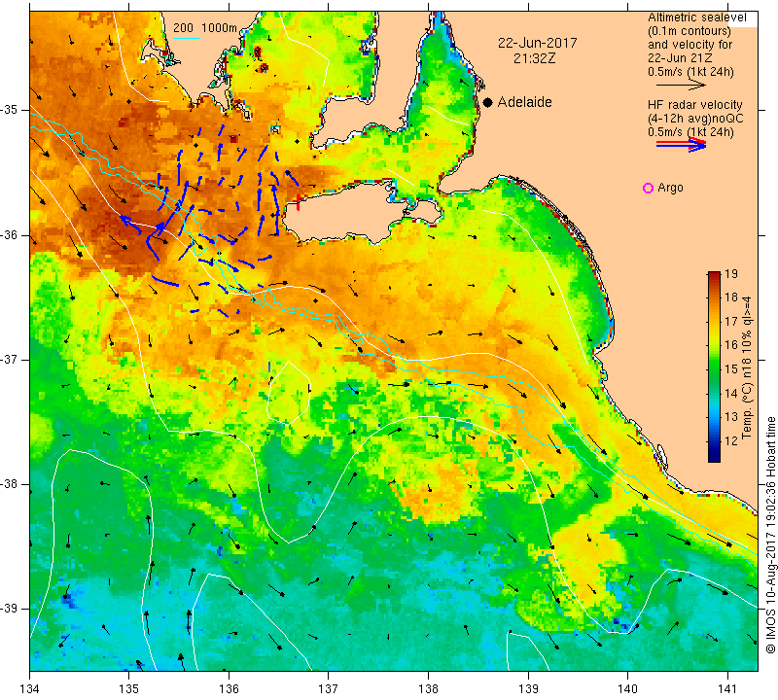The image size is (778, 700).
Task: Click the Adelaide city marker dot
Action: coord(488,102)
